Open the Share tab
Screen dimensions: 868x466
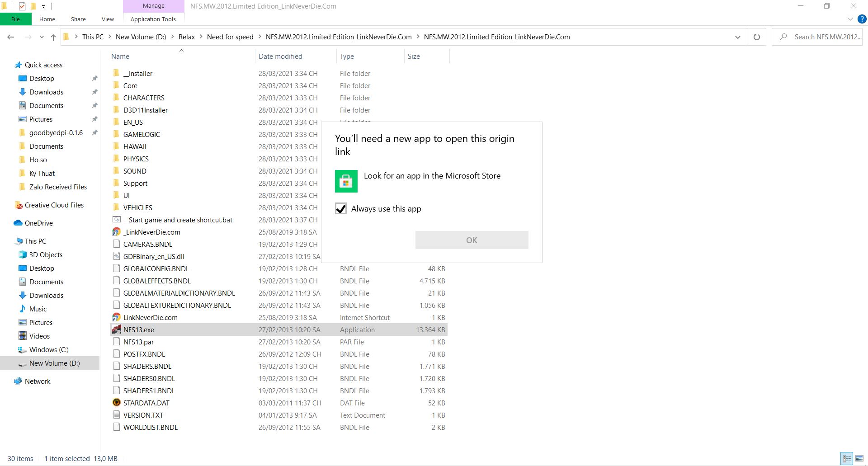pyautogui.click(x=78, y=19)
